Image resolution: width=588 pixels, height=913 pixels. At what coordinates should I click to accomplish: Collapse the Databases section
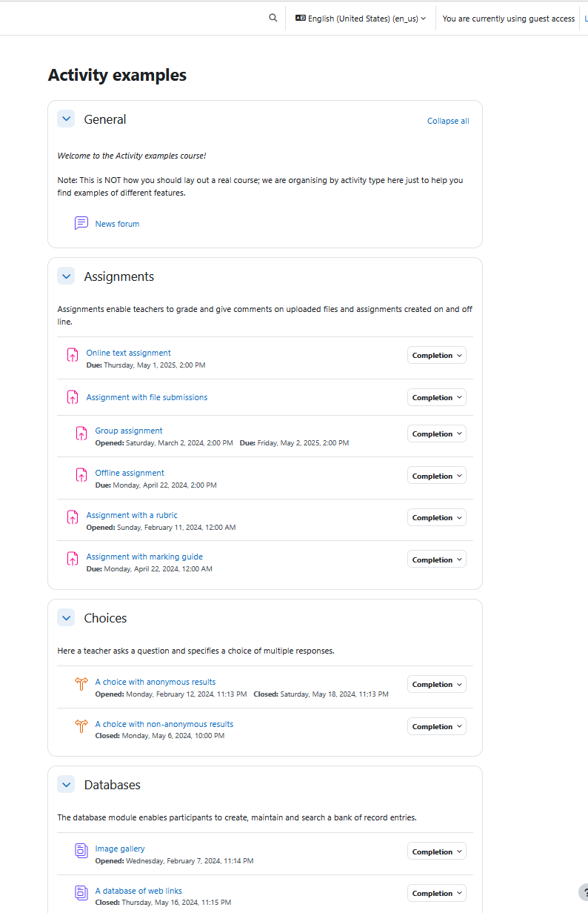(67, 784)
